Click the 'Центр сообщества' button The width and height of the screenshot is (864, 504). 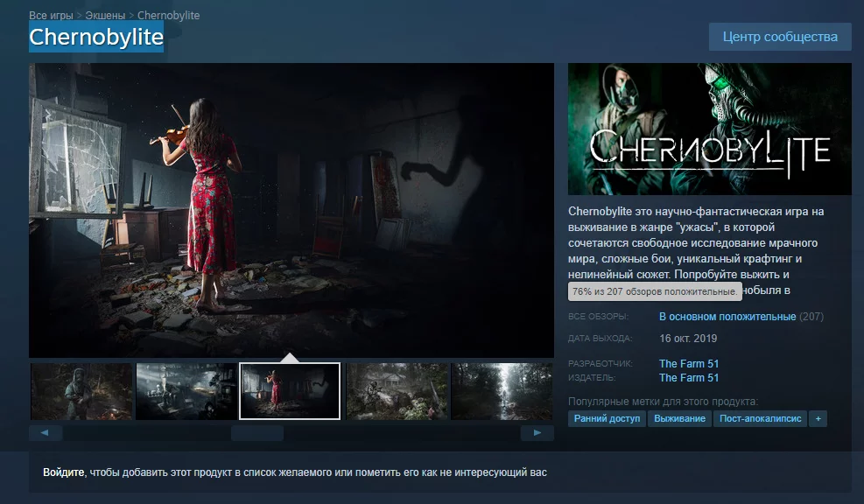click(780, 37)
